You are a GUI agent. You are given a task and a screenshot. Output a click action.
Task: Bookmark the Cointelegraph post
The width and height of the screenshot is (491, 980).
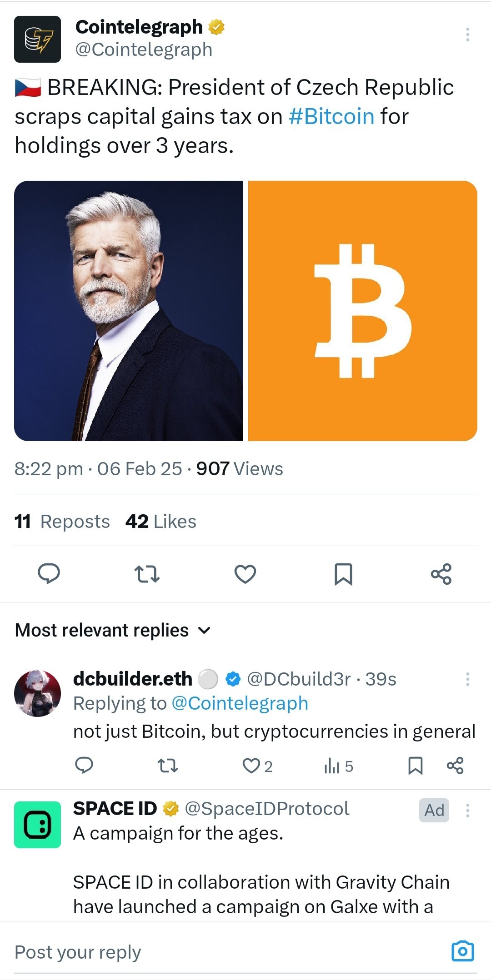[343, 574]
